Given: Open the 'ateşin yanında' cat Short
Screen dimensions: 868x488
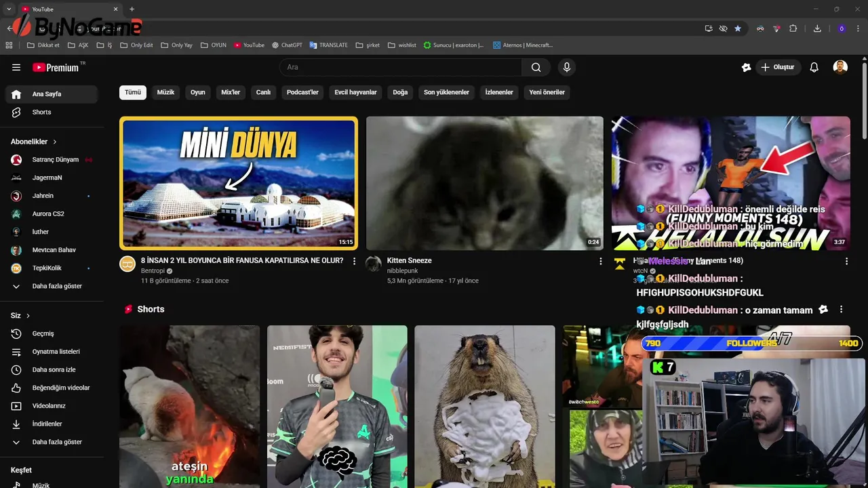Looking at the screenshot, I should pyautogui.click(x=190, y=407).
